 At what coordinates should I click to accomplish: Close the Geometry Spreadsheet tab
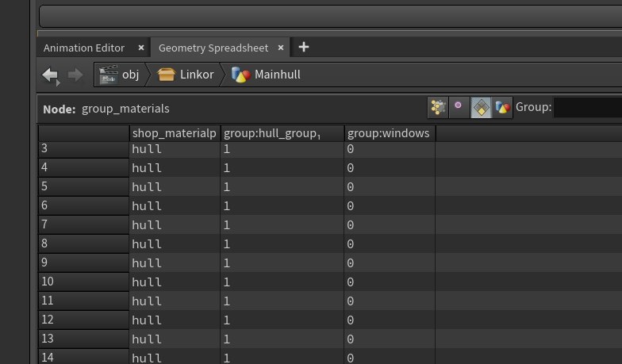click(x=281, y=48)
